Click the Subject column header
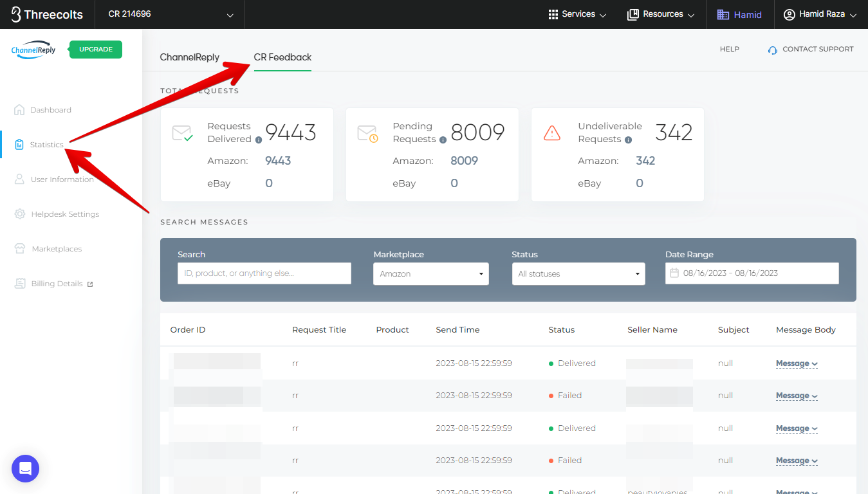 pos(734,330)
